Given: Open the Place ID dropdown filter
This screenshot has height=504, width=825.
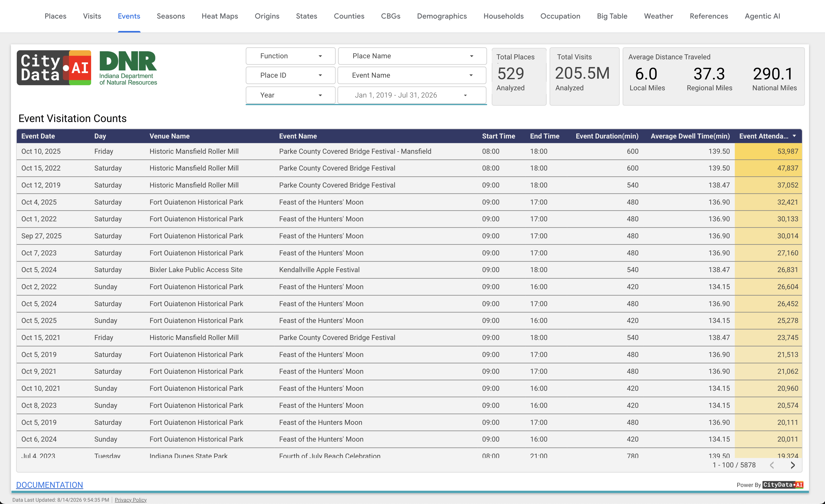Looking at the screenshot, I should click(x=290, y=75).
